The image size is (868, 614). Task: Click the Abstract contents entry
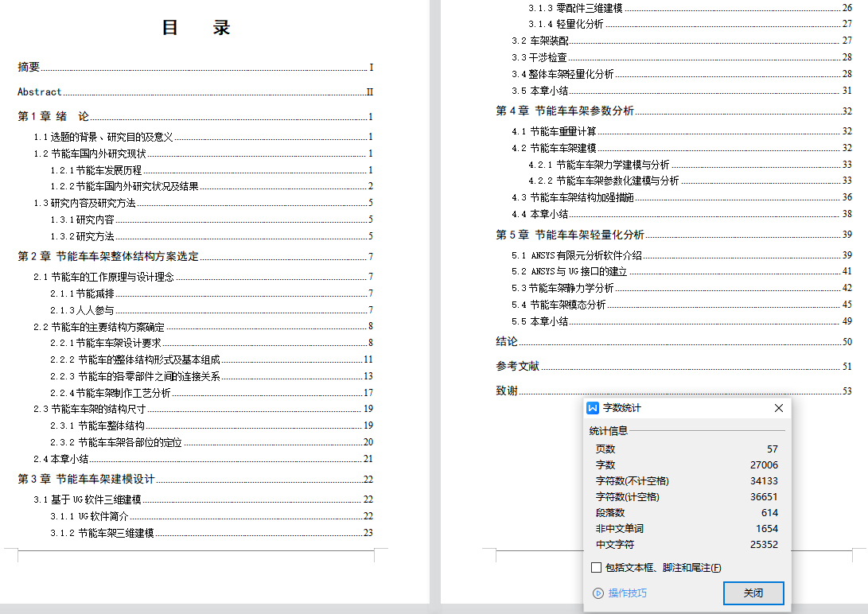click(x=196, y=91)
